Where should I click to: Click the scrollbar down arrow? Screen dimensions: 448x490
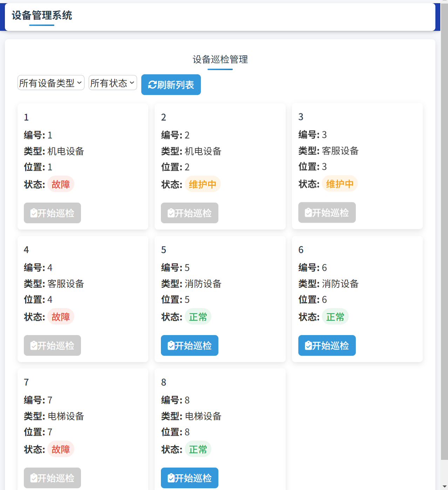click(444, 486)
